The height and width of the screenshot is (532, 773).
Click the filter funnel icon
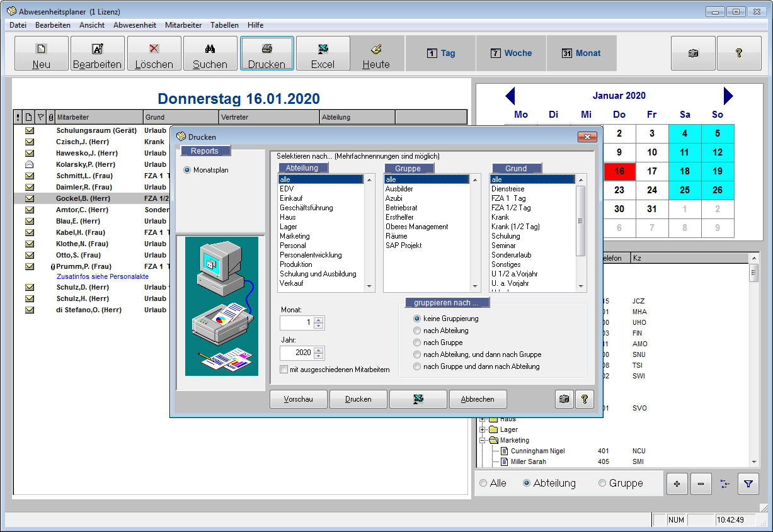point(748,484)
